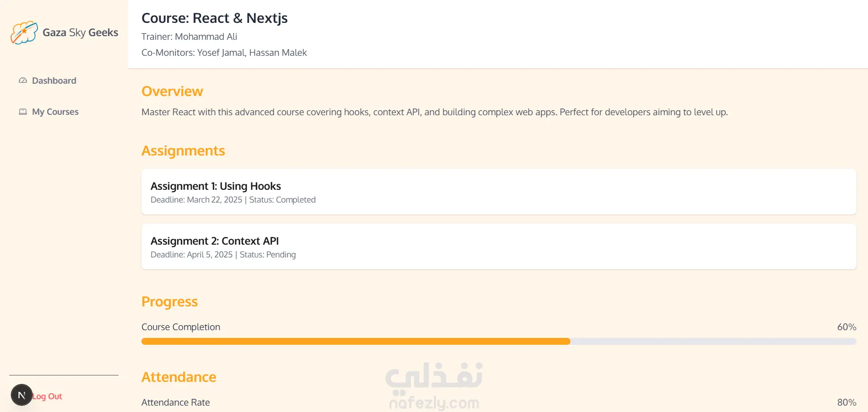Click the Gaza Sky Geeks cloud logo
The image size is (868, 412).
tap(24, 32)
